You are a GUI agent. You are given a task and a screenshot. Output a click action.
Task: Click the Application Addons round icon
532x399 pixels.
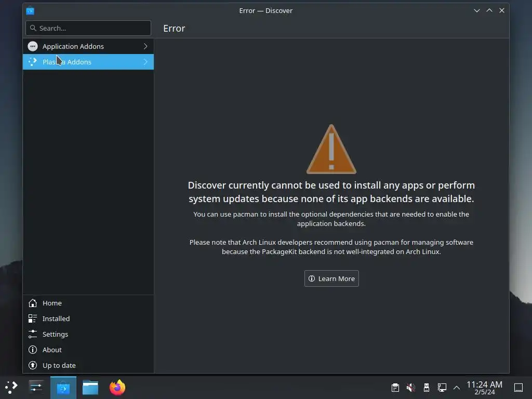point(33,46)
